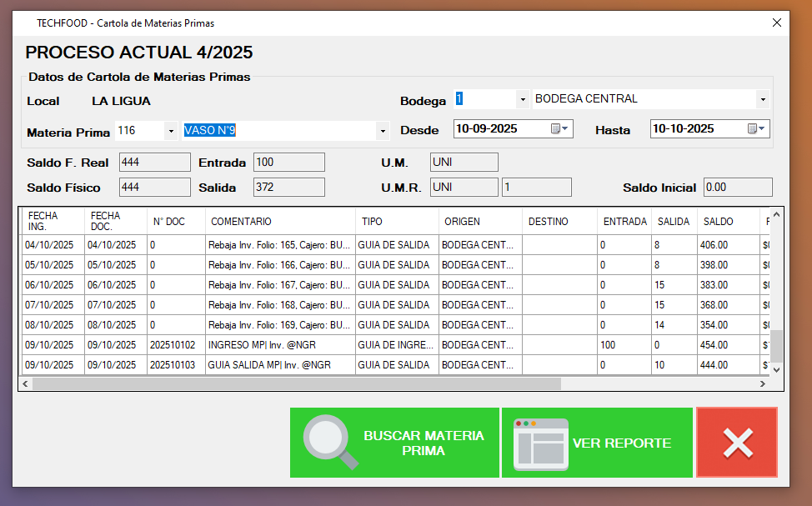
Task: Click the Entrada value field
Action: [288, 162]
